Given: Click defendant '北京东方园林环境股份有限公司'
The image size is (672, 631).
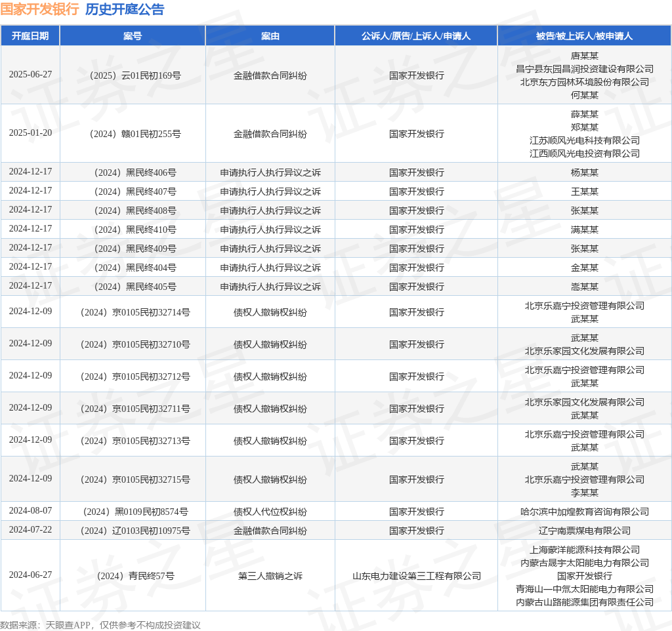Looking at the screenshot, I should click(585, 82).
